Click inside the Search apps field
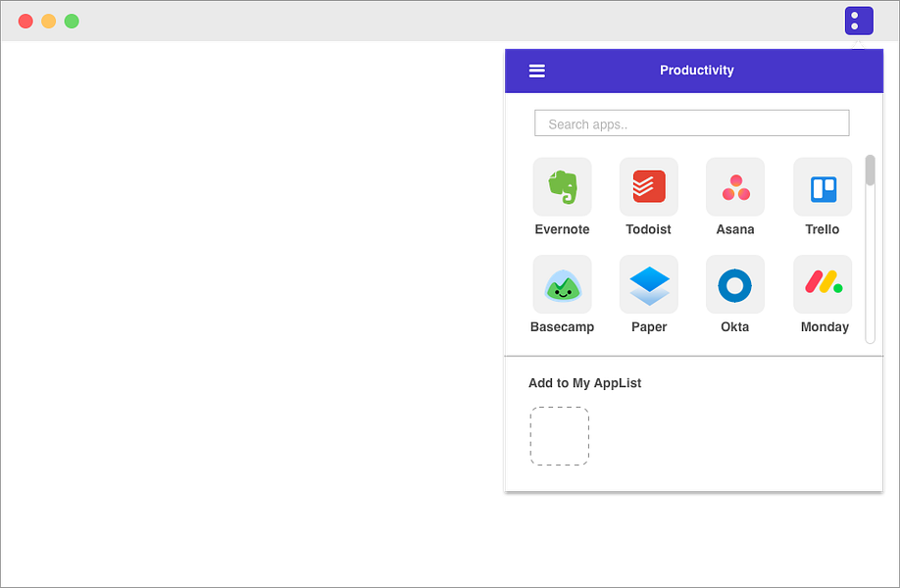900x588 pixels. point(691,122)
